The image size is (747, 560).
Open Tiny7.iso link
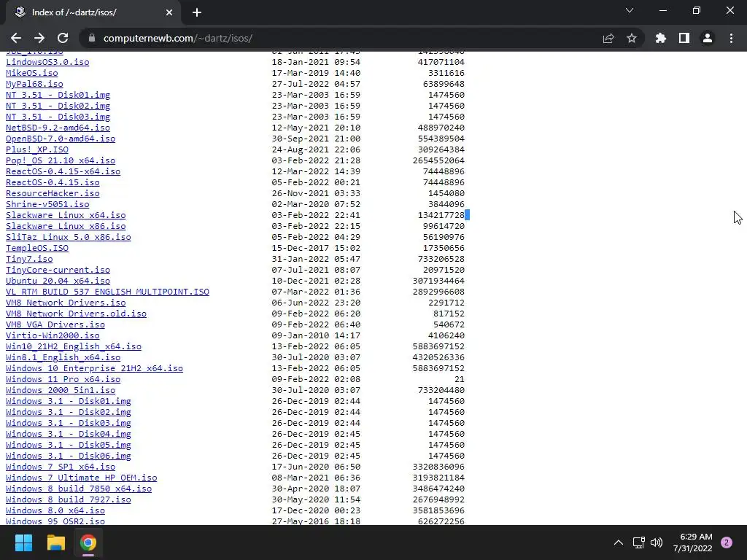click(x=29, y=259)
